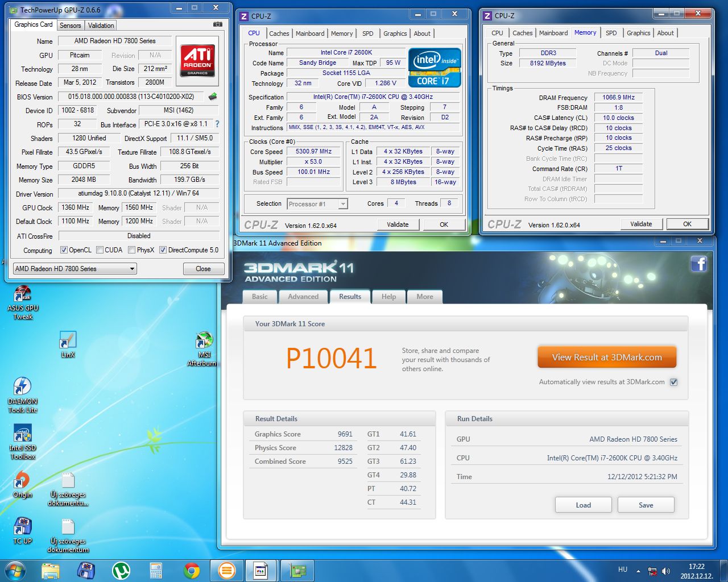Click the BIOS save chip icon in GPU-Z
The width and height of the screenshot is (728, 582).
click(213, 96)
